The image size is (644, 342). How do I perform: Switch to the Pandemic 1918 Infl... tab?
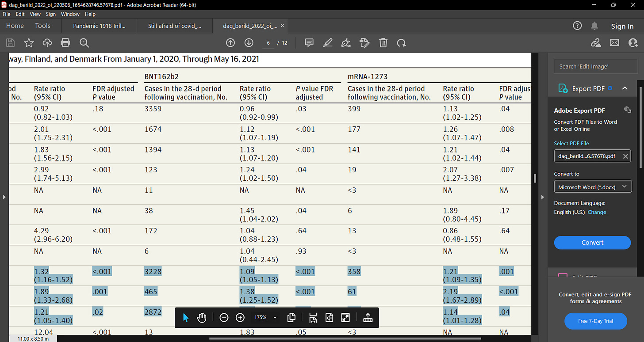(99, 26)
